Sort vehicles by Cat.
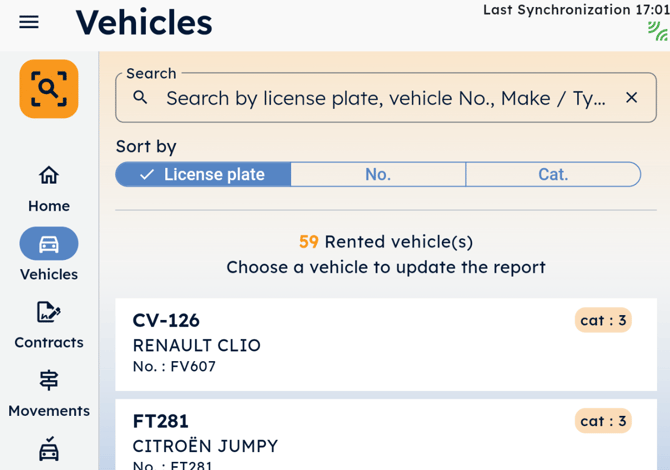Image resolution: width=670 pixels, height=470 pixels. click(x=552, y=174)
